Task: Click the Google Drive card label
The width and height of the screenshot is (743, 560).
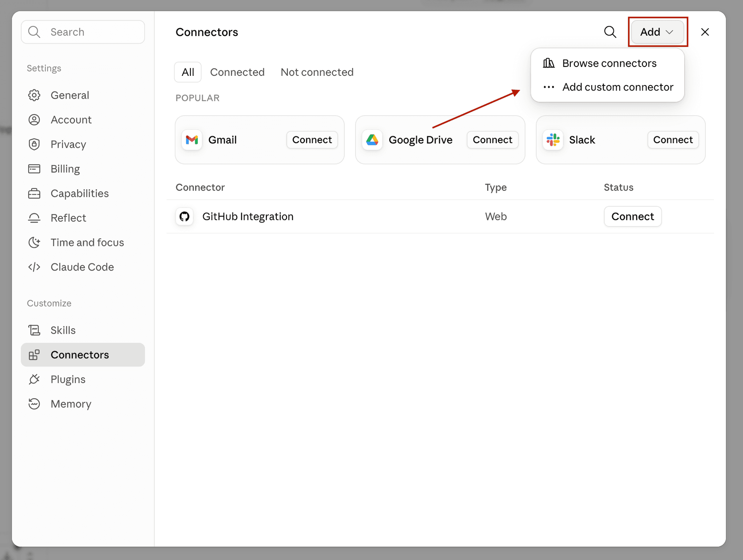Action: [420, 140]
